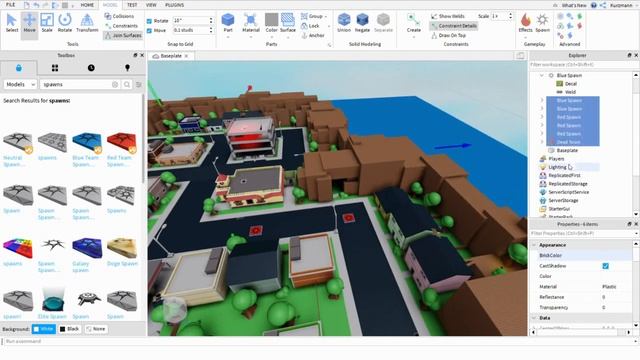The width and height of the screenshot is (640, 360).
Task: Click the BrickColor property row
Action: tap(584, 256)
